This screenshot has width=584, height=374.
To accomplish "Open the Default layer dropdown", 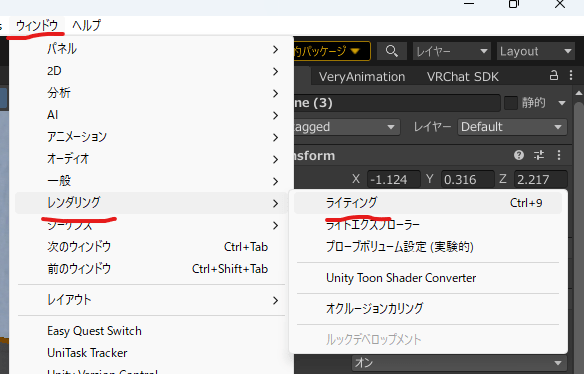I will click(512, 127).
